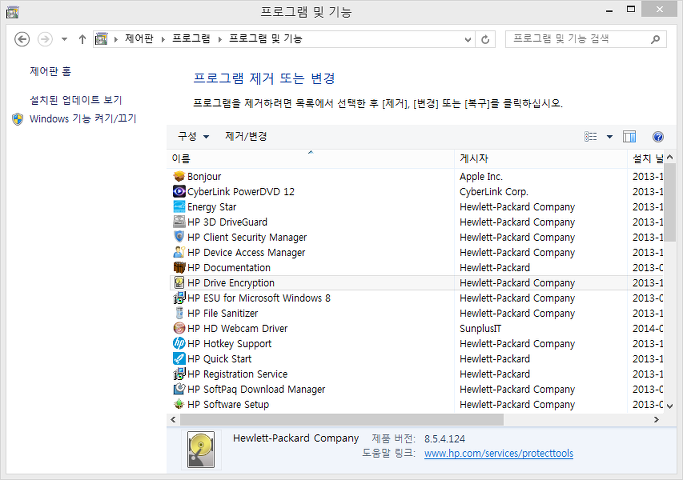Expand the breadcrumb arrow after 제어판
683x480 pixels.
pos(163,39)
